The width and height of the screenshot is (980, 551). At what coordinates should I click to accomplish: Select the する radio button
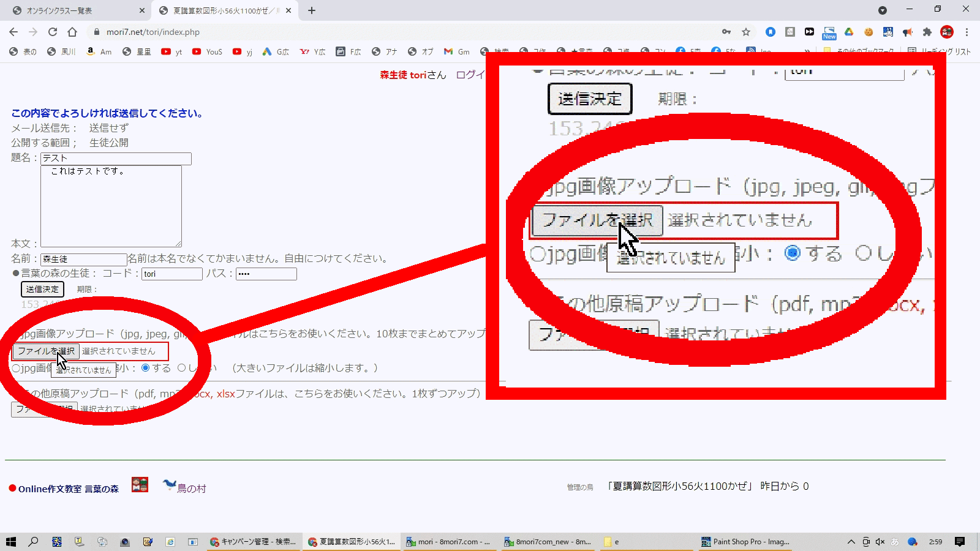click(146, 368)
